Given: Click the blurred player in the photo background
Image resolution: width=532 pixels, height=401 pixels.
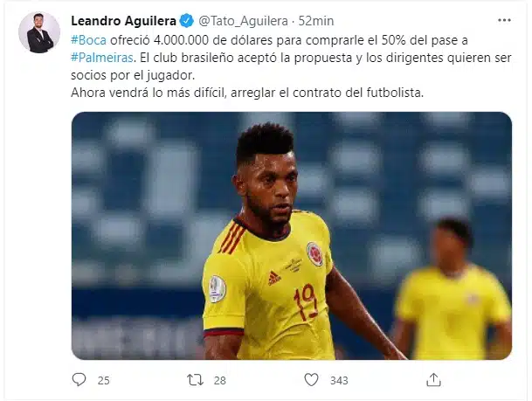Looking at the screenshot, I should [x=453, y=289].
